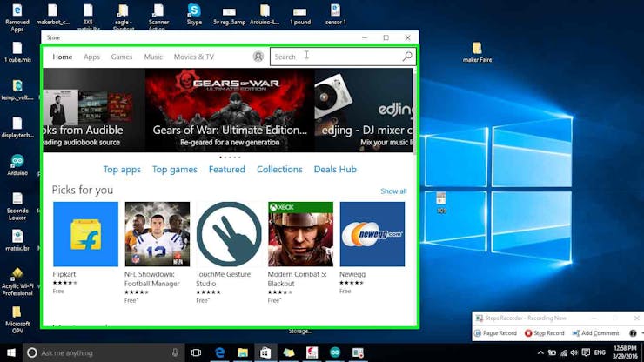Open the Action Center notifications icon
The image size is (644, 362).
click(586, 352)
